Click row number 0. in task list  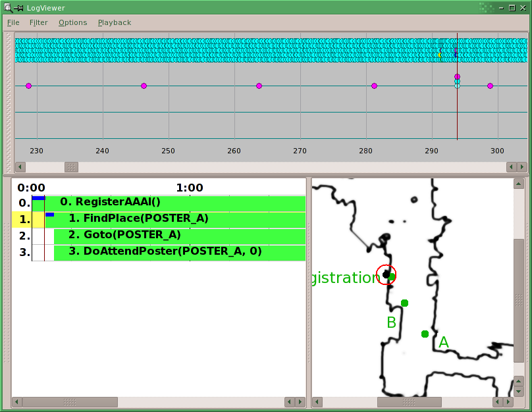click(24, 203)
